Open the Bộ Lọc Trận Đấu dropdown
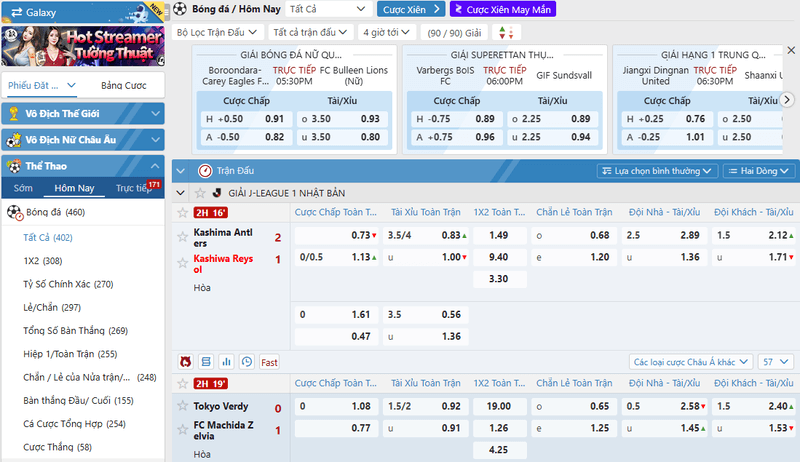 [217, 33]
